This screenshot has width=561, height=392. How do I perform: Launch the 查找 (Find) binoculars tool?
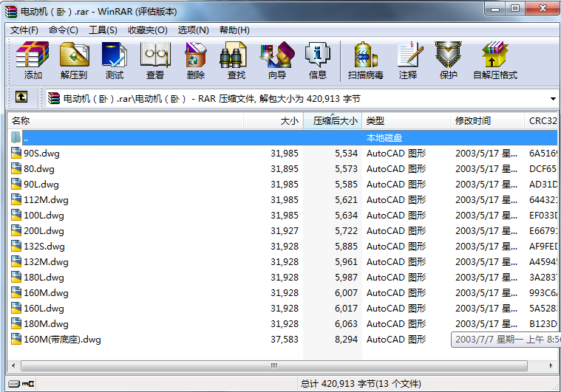pyautogui.click(x=236, y=60)
